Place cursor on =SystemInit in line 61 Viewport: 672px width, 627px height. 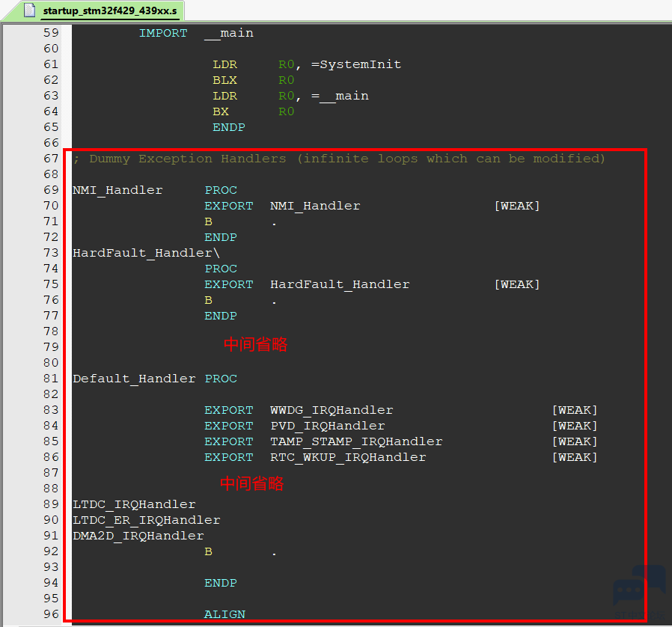click(x=356, y=64)
